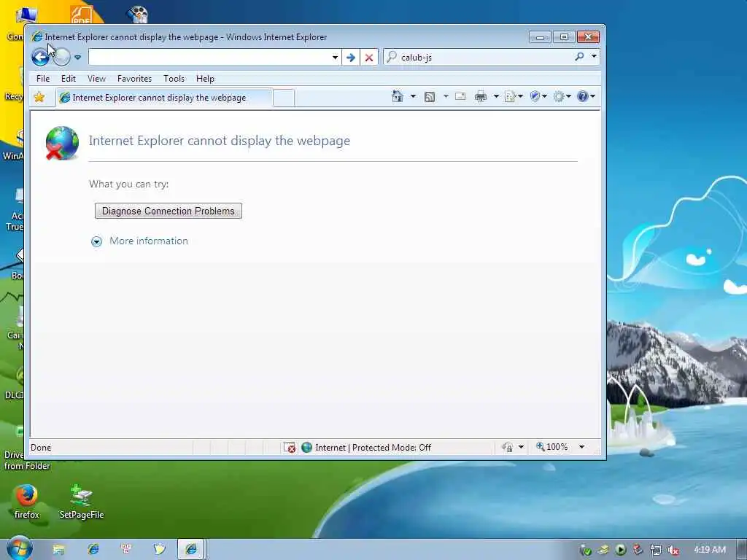Image resolution: width=747 pixels, height=560 pixels.
Task: Click inside the empty address bar
Action: coord(209,58)
